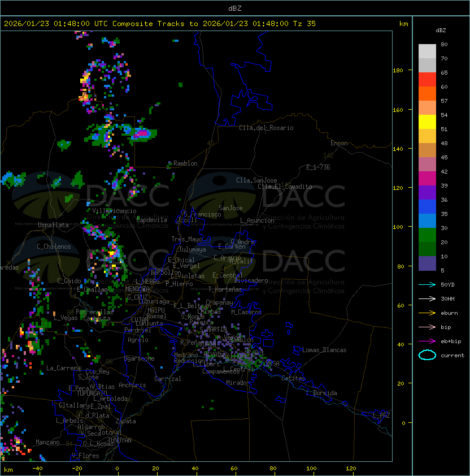The image size is (470, 476).
Task: Select the Perdriel label
Action: pos(138,330)
